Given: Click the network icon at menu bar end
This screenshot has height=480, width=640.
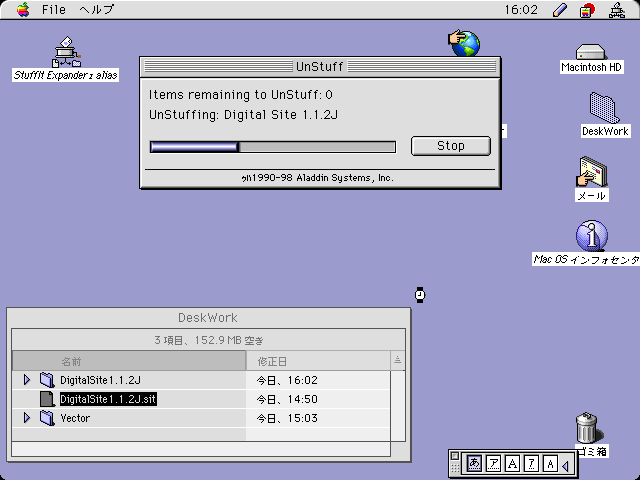Looking at the screenshot, I should (x=617, y=10).
